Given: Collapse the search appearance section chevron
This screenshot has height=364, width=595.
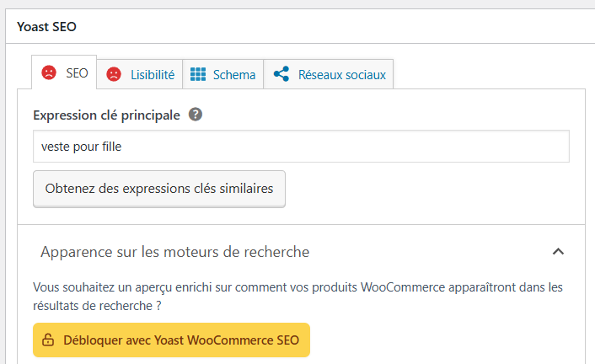Looking at the screenshot, I should point(557,251).
